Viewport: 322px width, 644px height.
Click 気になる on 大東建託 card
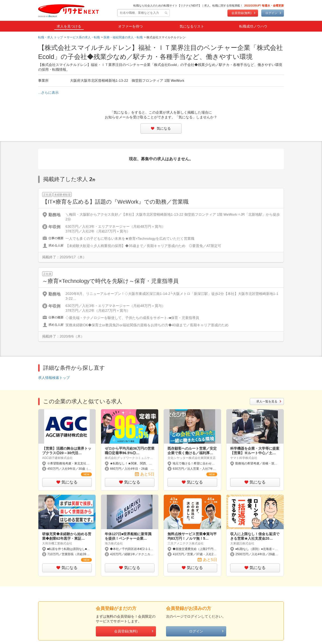255,568
